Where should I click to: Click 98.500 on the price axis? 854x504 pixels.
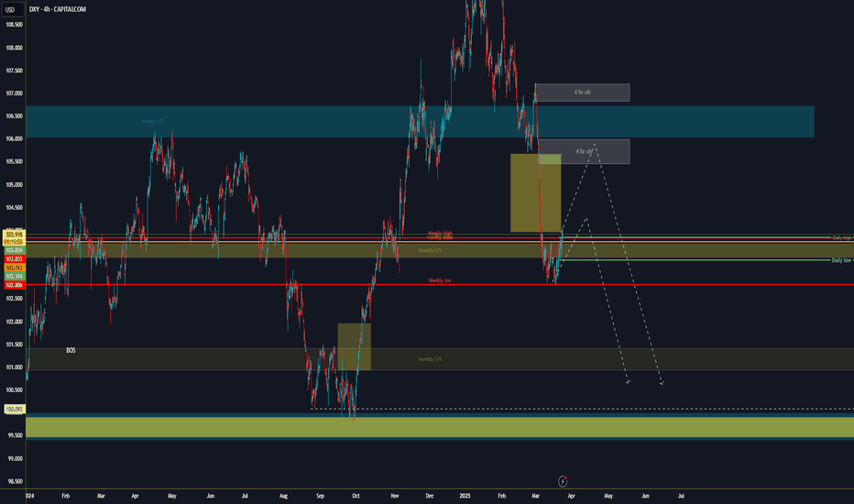tap(14, 482)
